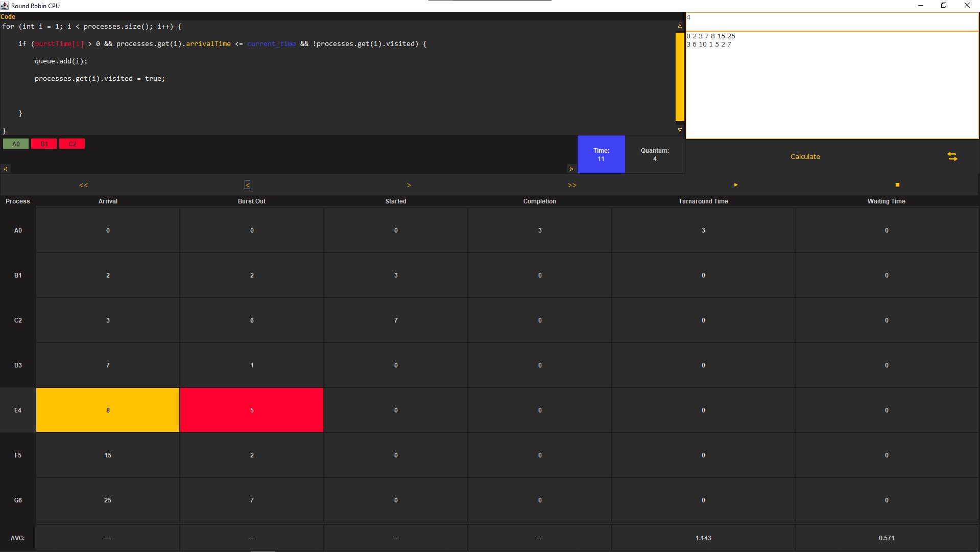Screen dimensions: 980x552
Task: Click the yellow code scrollbar thumb
Action: point(680,77)
